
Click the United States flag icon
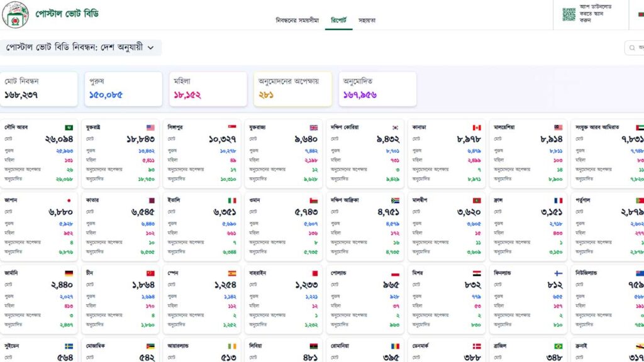150,128
